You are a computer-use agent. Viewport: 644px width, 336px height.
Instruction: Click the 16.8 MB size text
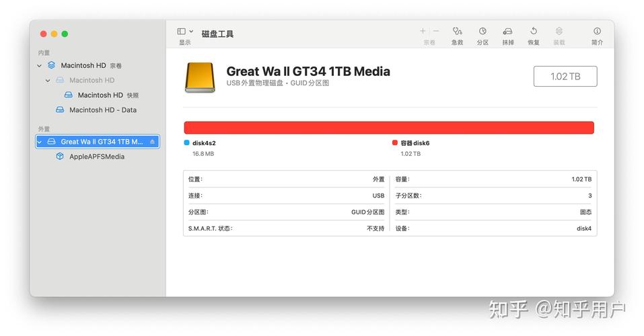pyautogui.click(x=203, y=154)
